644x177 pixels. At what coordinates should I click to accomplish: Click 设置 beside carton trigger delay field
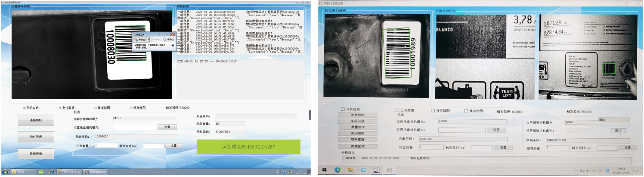(627, 147)
